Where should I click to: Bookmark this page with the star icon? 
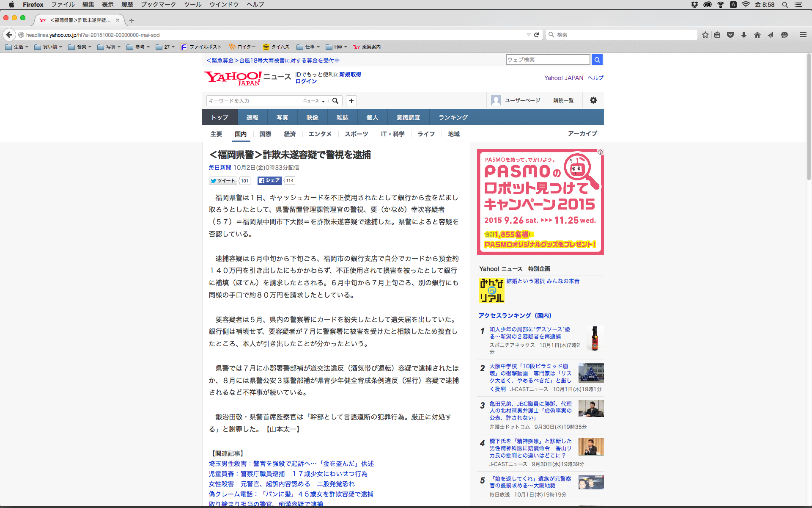pos(705,35)
